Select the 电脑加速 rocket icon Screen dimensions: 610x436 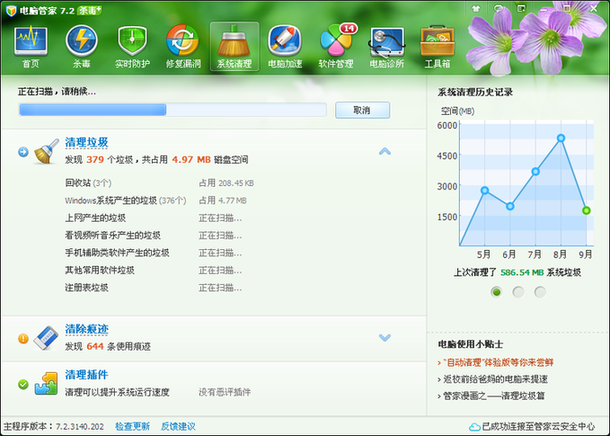[285, 45]
